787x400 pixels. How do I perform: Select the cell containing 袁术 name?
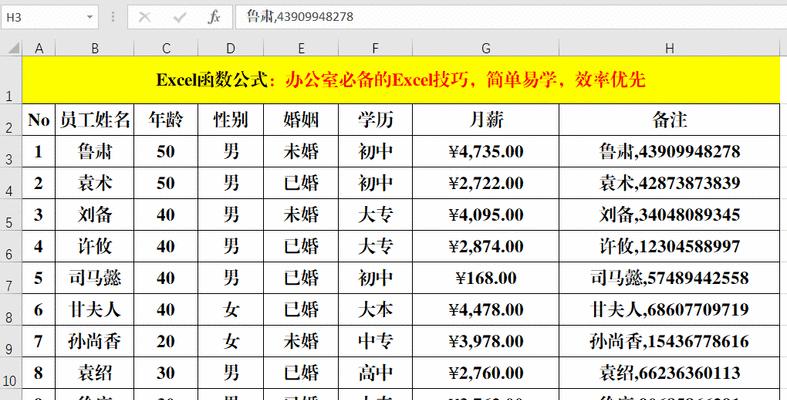[94, 183]
